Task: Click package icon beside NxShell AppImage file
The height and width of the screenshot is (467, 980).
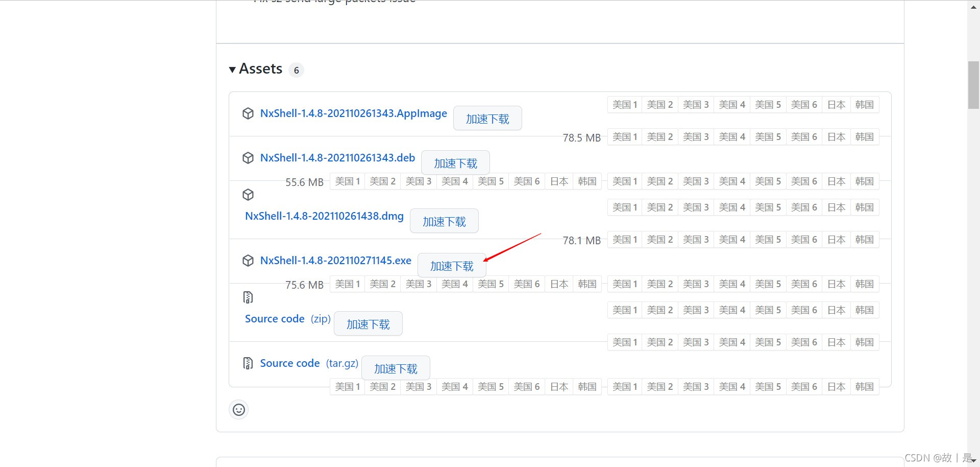Action: coord(248,113)
